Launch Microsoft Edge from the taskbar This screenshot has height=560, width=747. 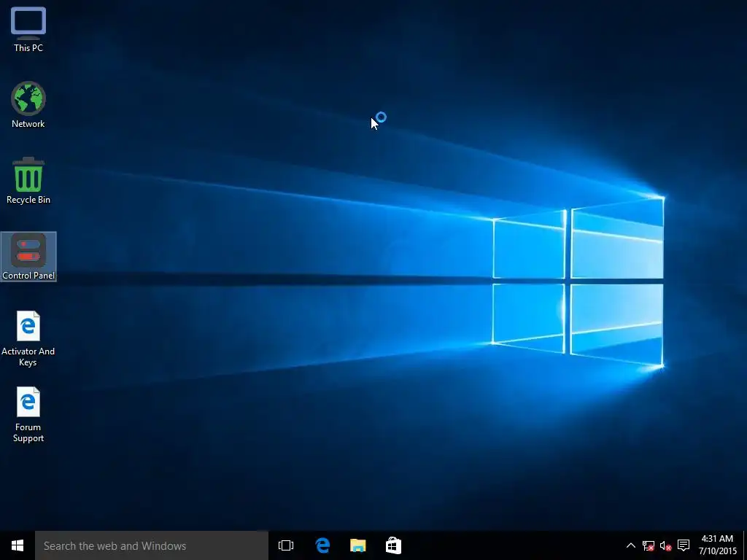tap(322, 545)
